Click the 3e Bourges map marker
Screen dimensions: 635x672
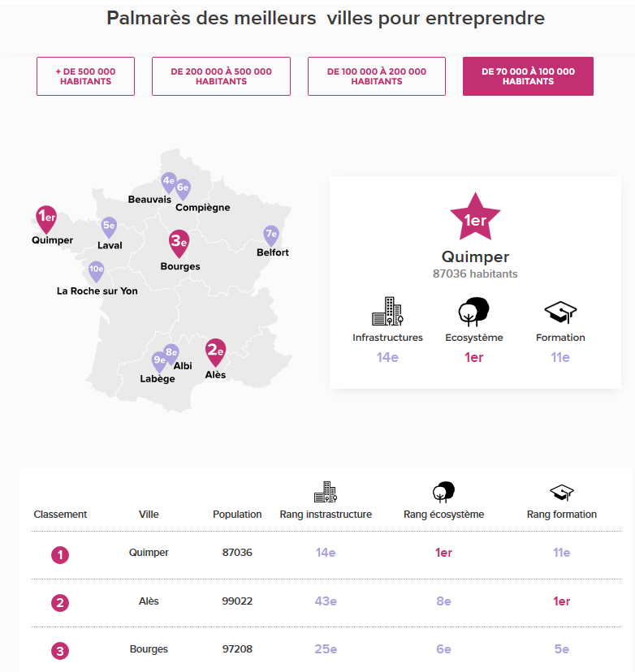click(179, 243)
